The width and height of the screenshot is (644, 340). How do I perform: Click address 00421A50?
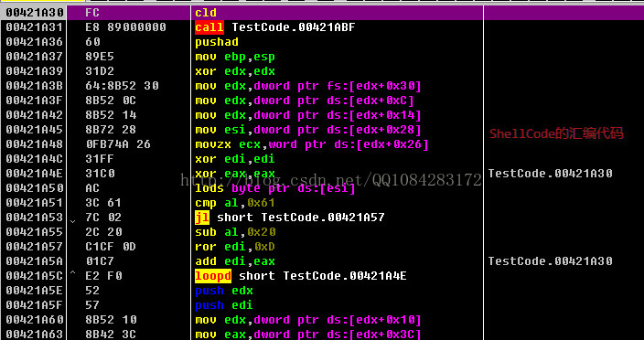click(35, 188)
